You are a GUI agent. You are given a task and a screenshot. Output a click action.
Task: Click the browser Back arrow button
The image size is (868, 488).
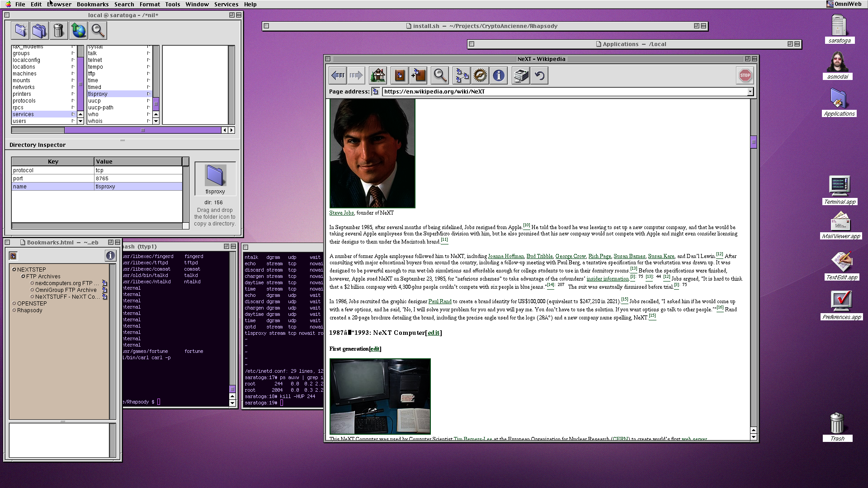[338, 75]
